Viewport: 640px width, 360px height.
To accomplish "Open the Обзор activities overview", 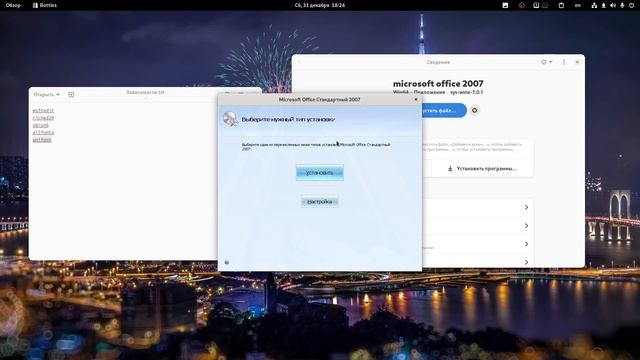I will click(x=13, y=5).
